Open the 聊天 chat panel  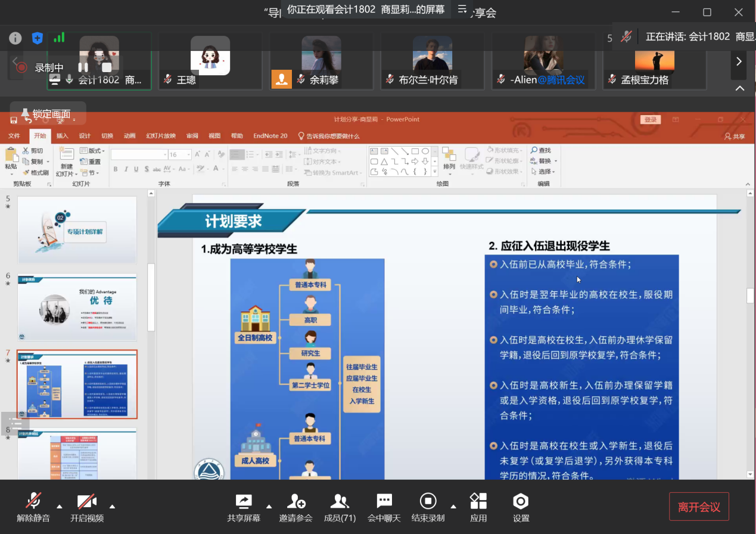pos(384,507)
